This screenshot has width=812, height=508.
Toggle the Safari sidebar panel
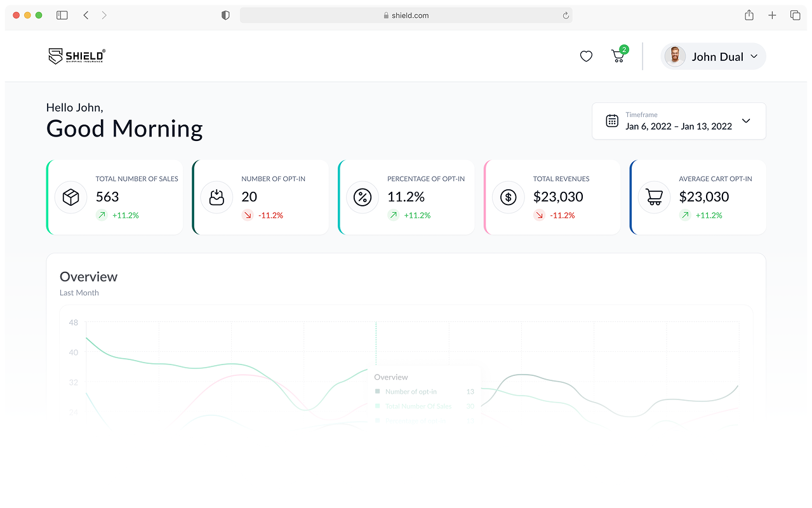62,15
